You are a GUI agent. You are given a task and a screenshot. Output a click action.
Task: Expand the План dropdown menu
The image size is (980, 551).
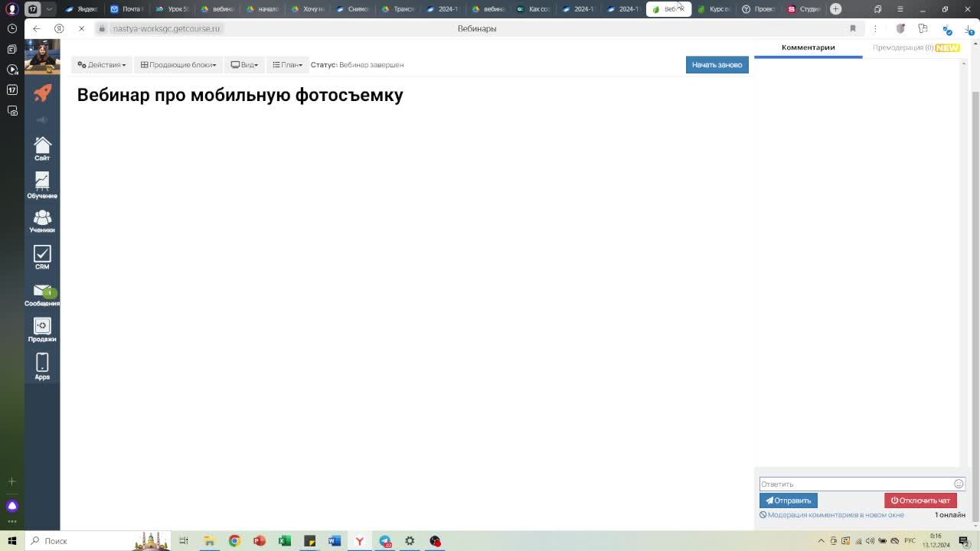point(288,65)
